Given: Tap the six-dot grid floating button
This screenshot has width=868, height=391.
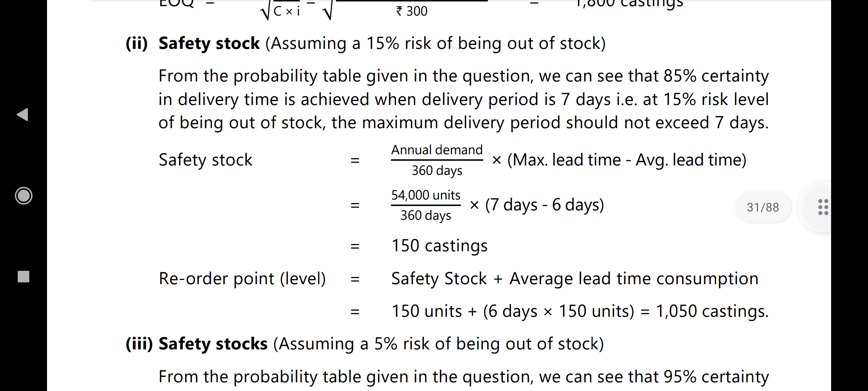Looking at the screenshot, I should coord(823,207).
